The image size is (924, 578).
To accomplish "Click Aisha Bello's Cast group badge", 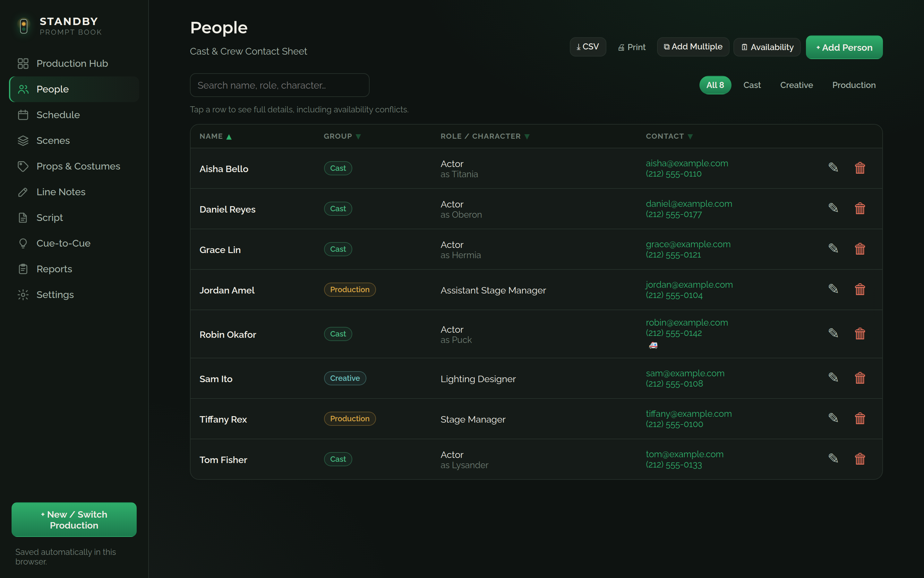I will (338, 168).
